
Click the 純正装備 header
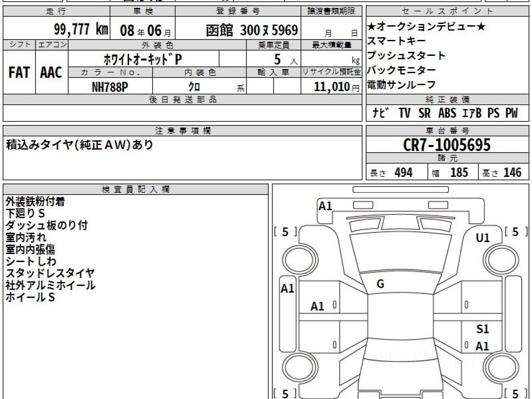pyautogui.click(x=447, y=100)
